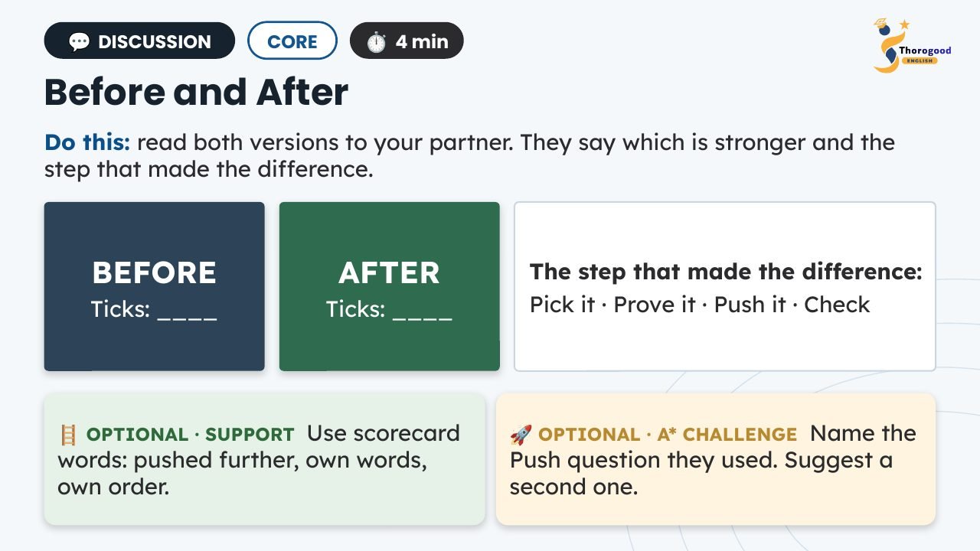The width and height of the screenshot is (980, 551).
Task: Click the AFTER green card
Action: (x=389, y=286)
